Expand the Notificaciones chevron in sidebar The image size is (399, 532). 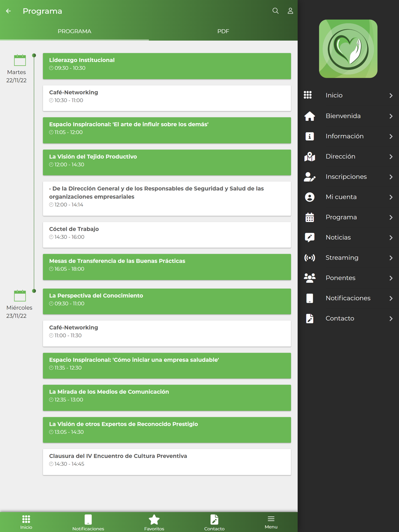[x=391, y=298]
